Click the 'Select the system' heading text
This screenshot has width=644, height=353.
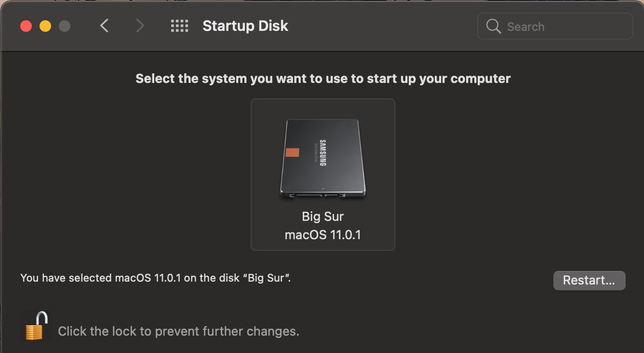(x=322, y=79)
